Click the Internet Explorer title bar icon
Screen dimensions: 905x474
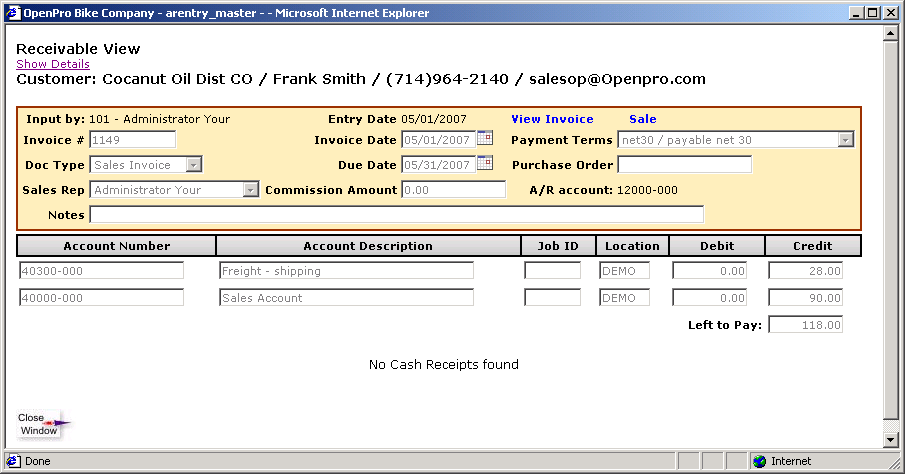[x=13, y=13]
